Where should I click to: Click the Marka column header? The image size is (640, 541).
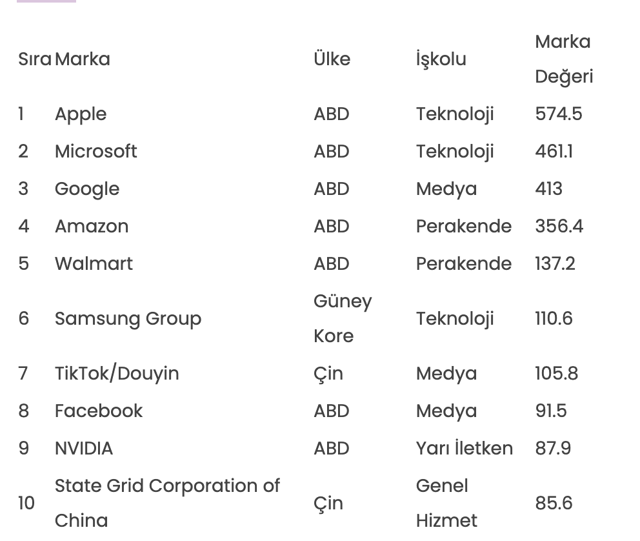coord(83,59)
